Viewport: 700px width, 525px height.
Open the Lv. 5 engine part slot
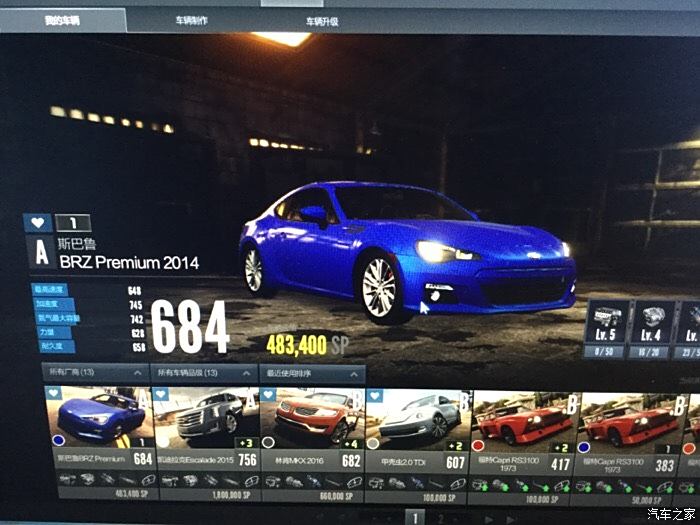[606, 329]
